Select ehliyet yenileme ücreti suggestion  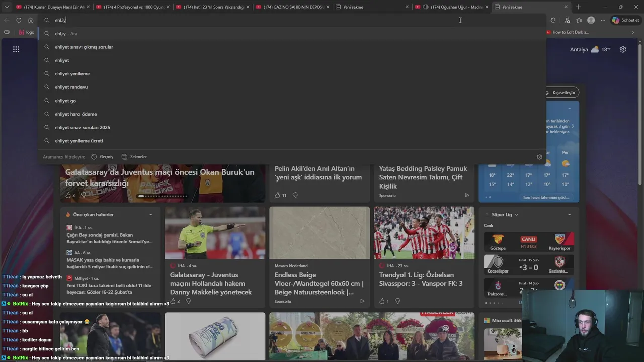click(292, 141)
